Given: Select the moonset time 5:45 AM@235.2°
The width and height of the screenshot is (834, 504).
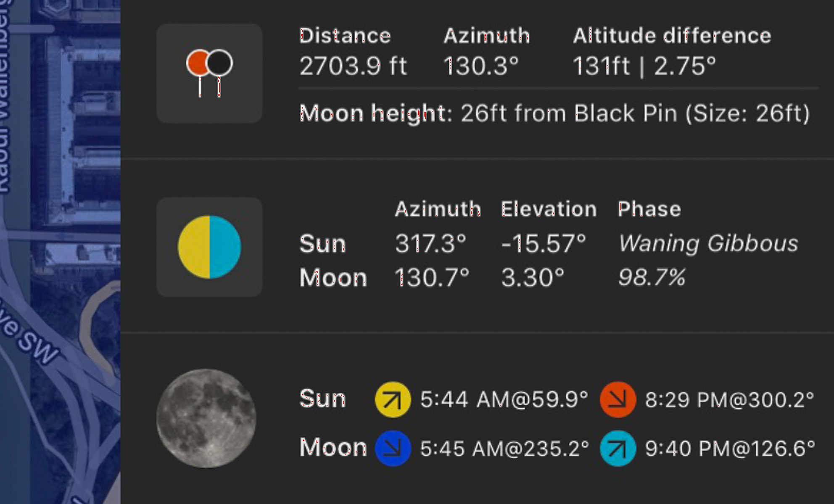Looking at the screenshot, I should click(504, 449).
